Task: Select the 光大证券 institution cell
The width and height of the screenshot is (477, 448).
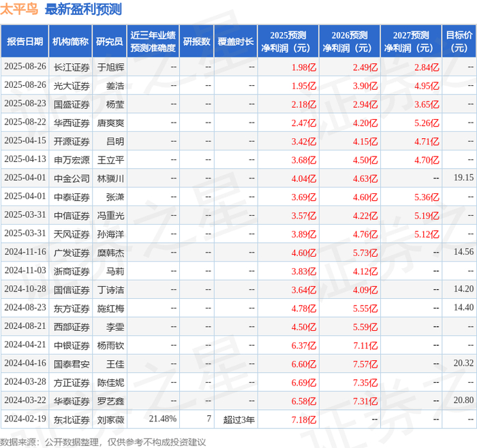Action: [72, 86]
